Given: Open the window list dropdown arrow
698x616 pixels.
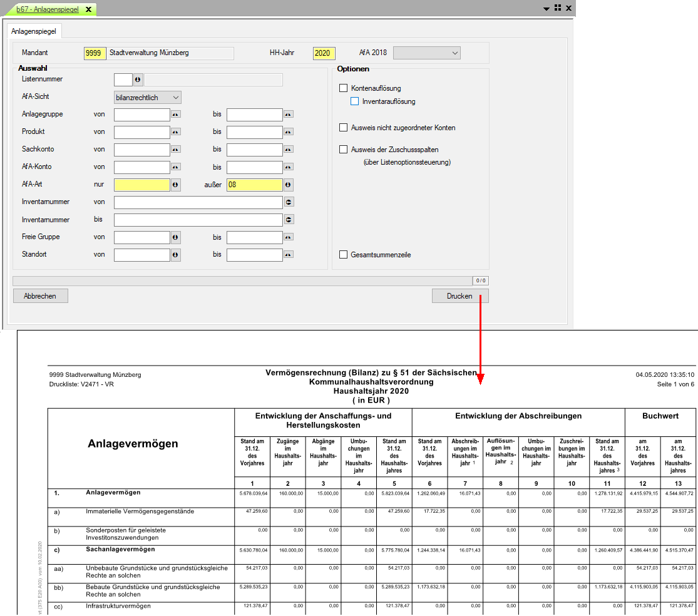Looking at the screenshot, I should (x=547, y=8).
